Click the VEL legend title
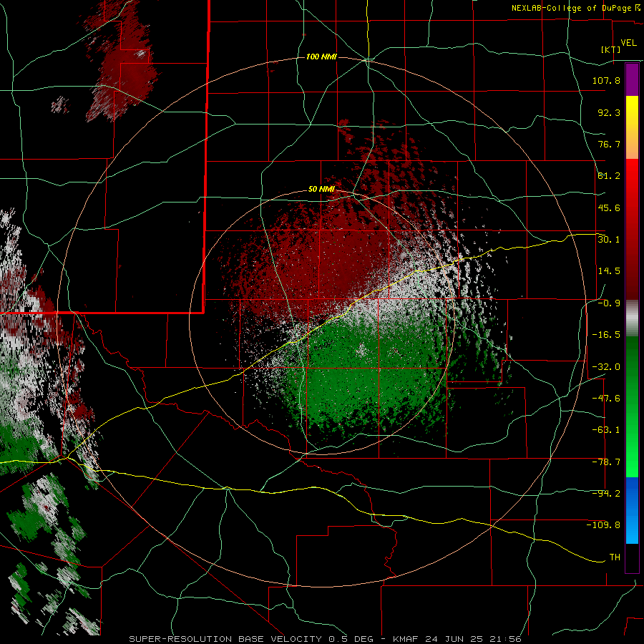 628,42
